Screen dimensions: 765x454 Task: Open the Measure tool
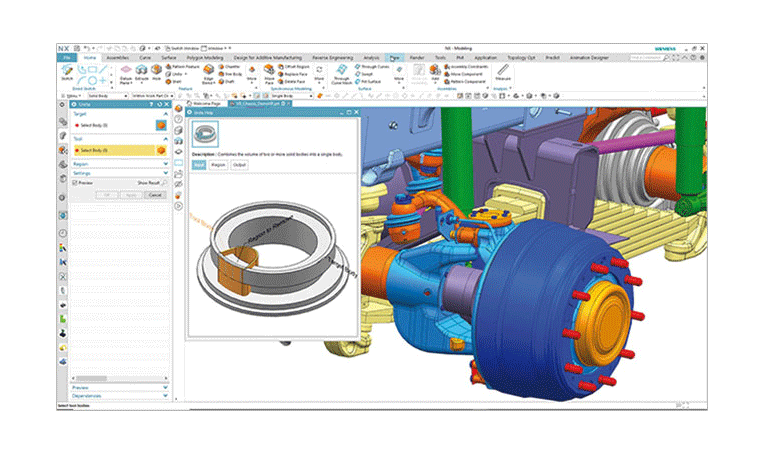point(503,73)
